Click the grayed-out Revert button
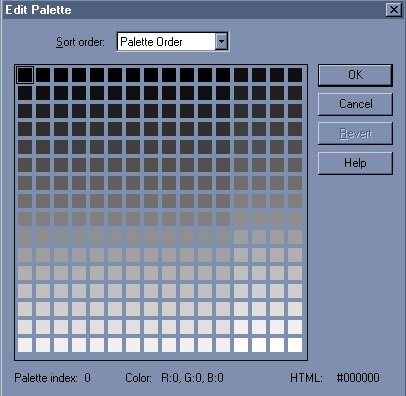The height and width of the screenshot is (396, 406). coord(355,133)
